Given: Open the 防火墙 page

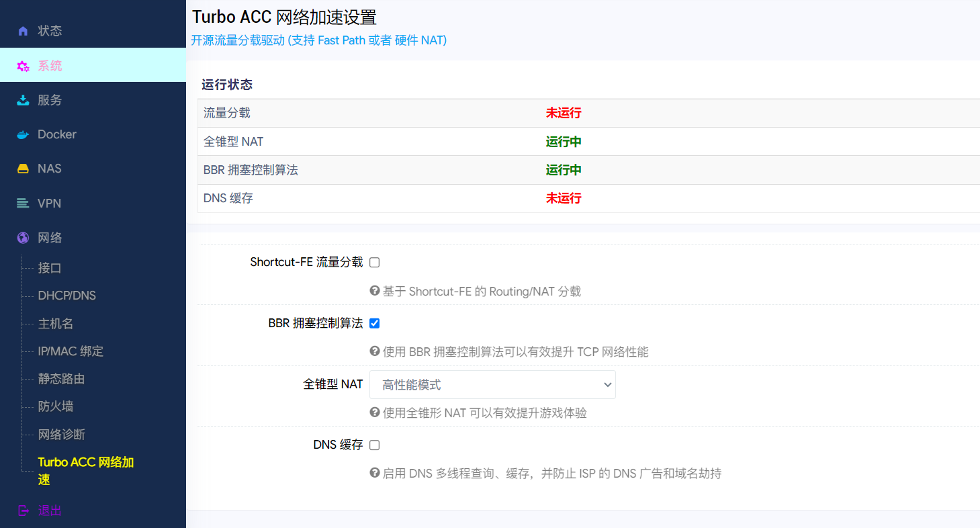Looking at the screenshot, I should tap(56, 406).
